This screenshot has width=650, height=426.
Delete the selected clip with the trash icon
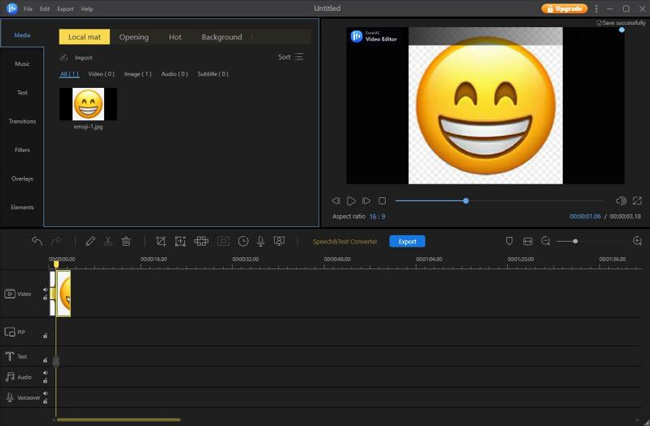[x=126, y=241]
